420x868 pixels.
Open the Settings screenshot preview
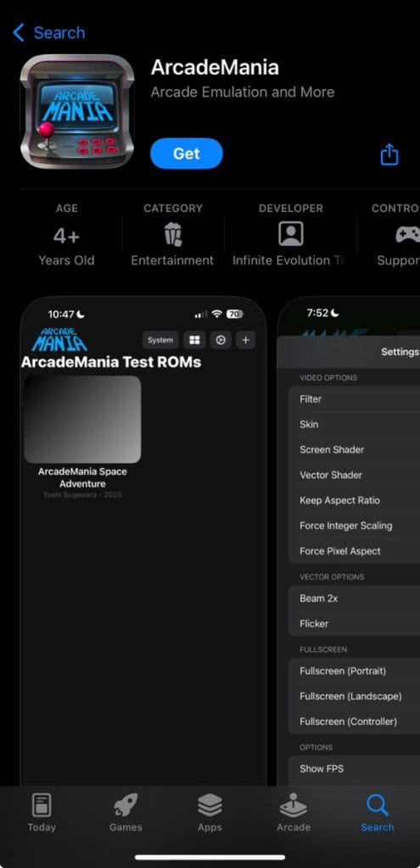point(349,542)
